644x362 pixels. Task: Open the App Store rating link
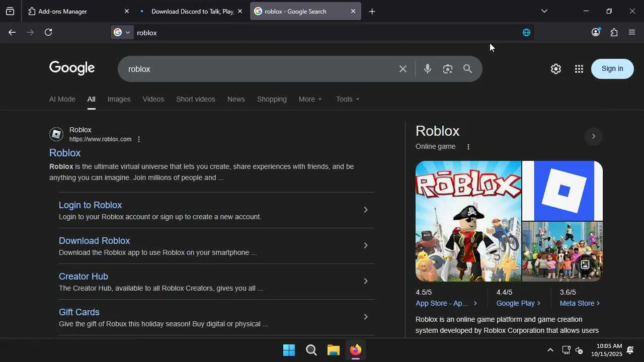coord(446,303)
